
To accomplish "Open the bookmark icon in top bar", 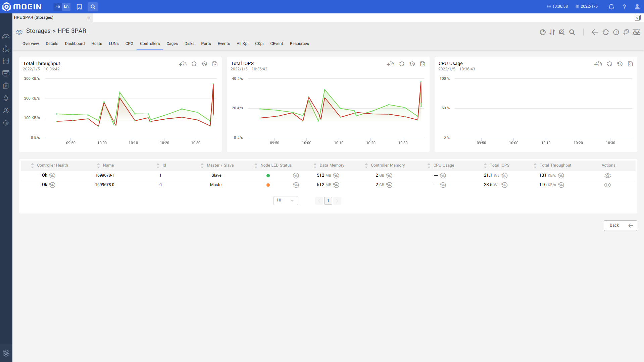I will 79,7.
